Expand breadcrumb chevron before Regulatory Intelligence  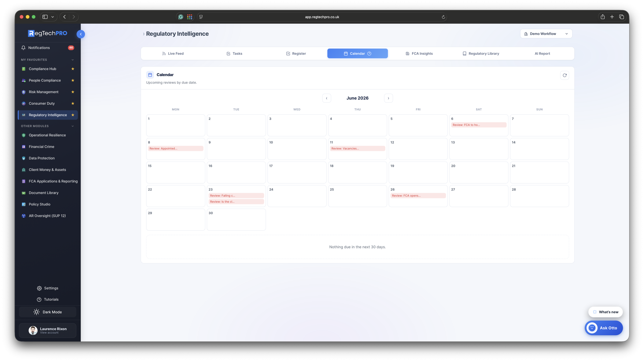pyautogui.click(x=144, y=34)
